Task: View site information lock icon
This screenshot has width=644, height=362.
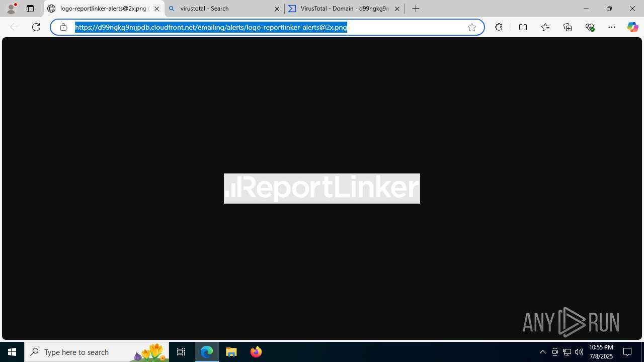Action: coord(63,27)
